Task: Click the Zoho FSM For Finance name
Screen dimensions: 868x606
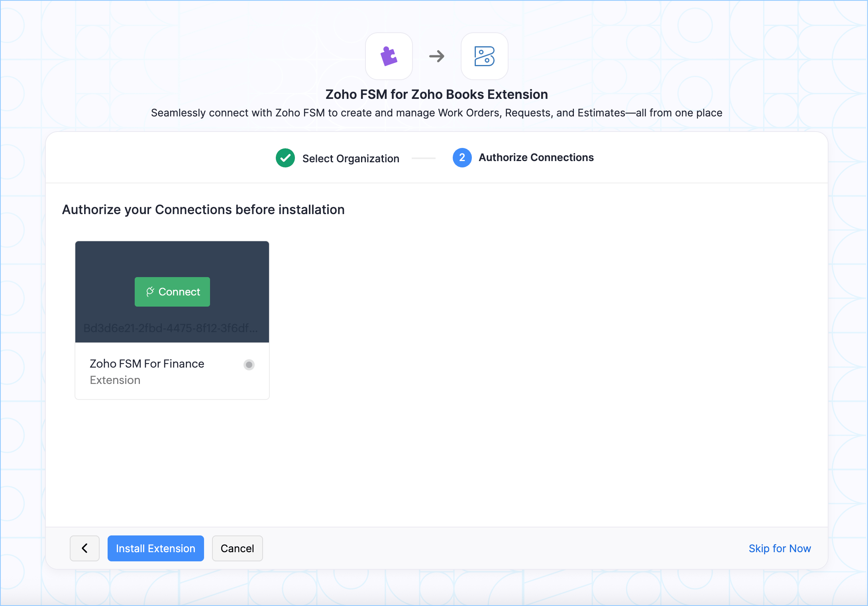Action: pos(147,364)
